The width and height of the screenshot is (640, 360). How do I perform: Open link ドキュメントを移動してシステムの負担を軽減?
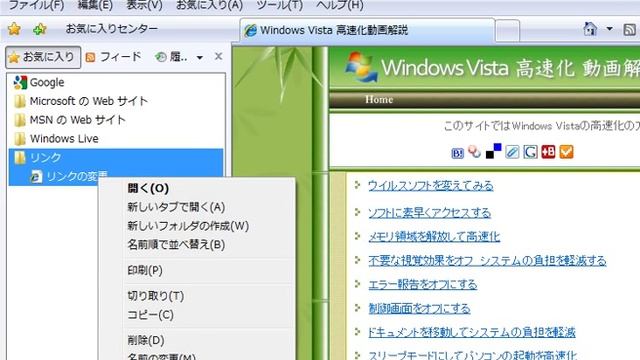[x=471, y=332]
